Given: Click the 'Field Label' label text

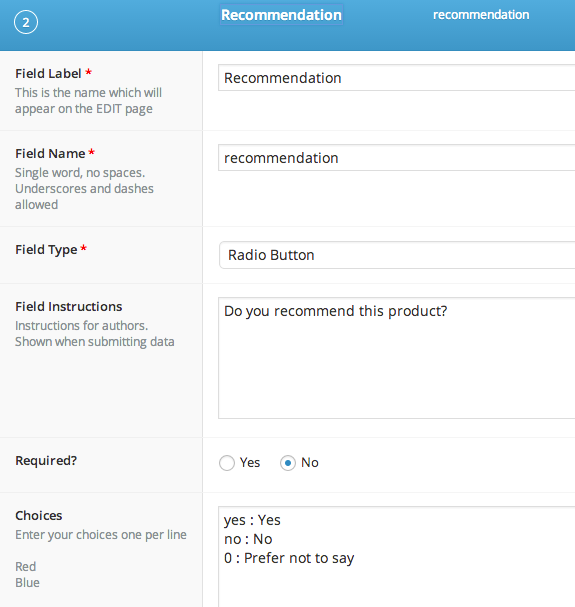Looking at the screenshot, I should [48, 73].
